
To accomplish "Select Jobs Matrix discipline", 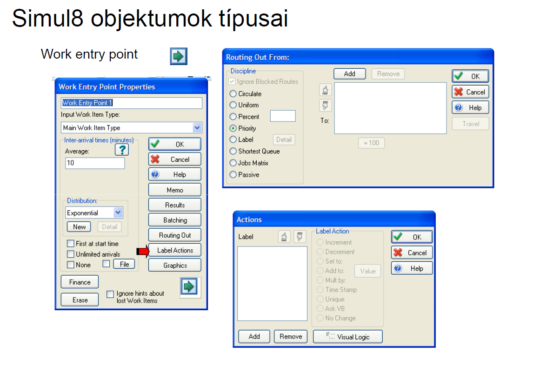I will tap(233, 163).
